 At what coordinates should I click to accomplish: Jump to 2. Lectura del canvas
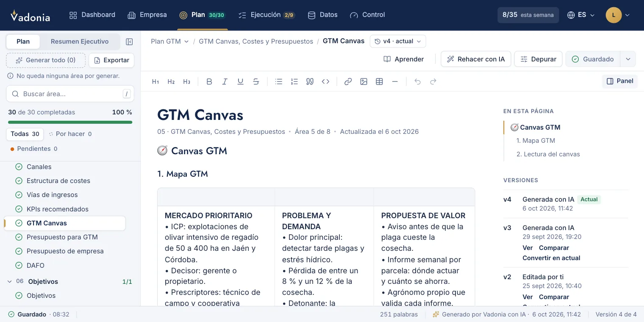(548, 154)
